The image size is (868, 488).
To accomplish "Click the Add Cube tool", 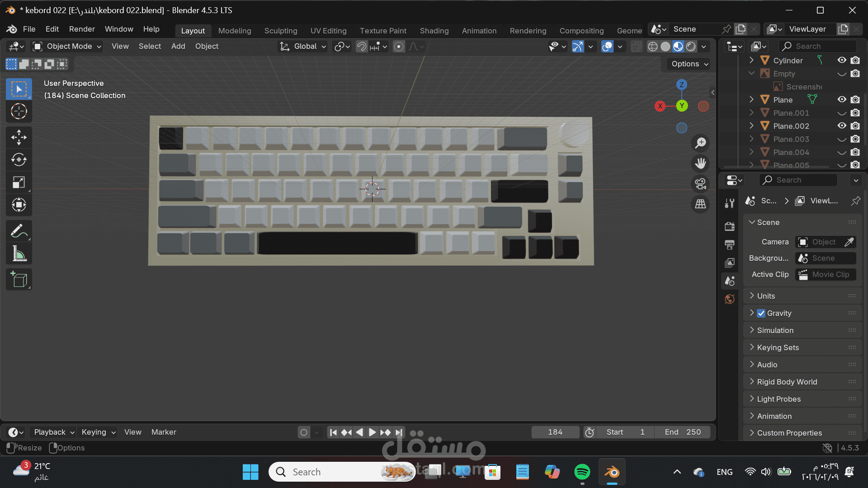I will [x=19, y=280].
